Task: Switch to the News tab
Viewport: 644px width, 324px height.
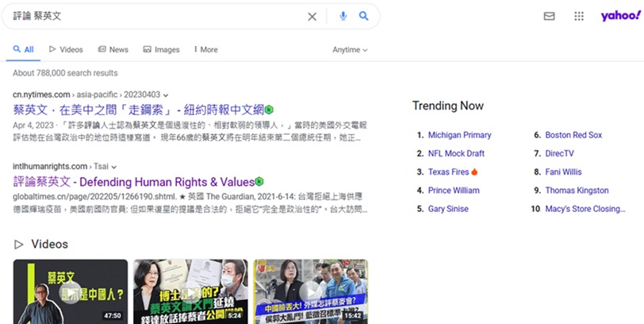Action: [113, 49]
